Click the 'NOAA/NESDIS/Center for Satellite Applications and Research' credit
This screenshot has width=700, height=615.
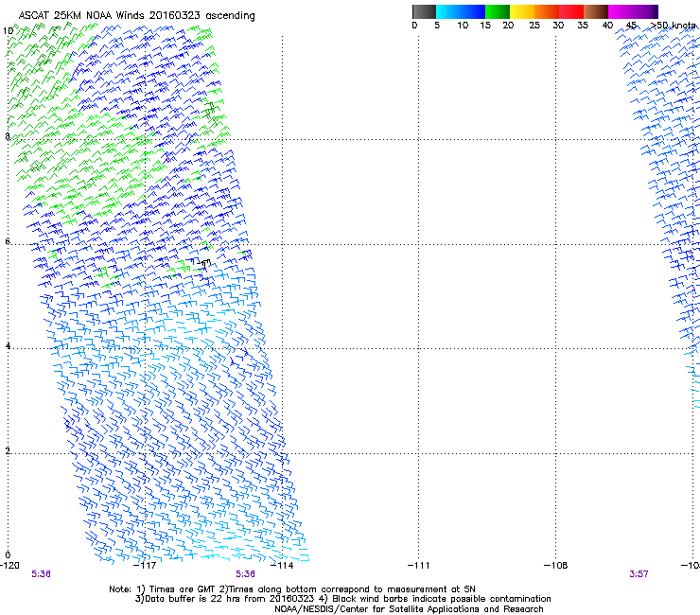click(x=409, y=609)
